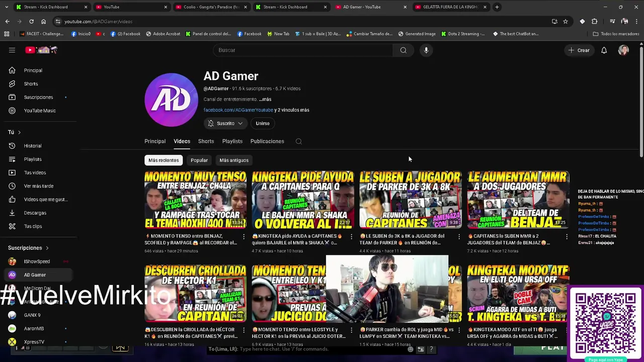Image resolution: width=644 pixels, height=362 pixels.
Task: Click the YouTube logo in header
Action: 42,50
